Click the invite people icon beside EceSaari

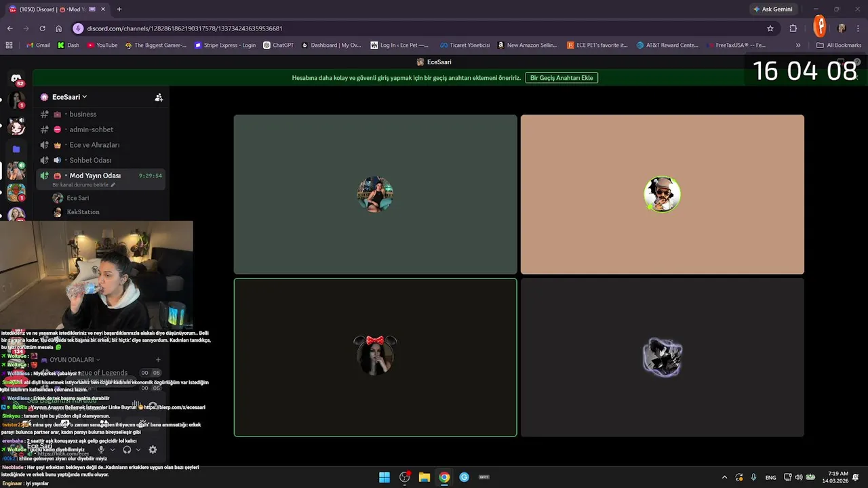tap(159, 98)
